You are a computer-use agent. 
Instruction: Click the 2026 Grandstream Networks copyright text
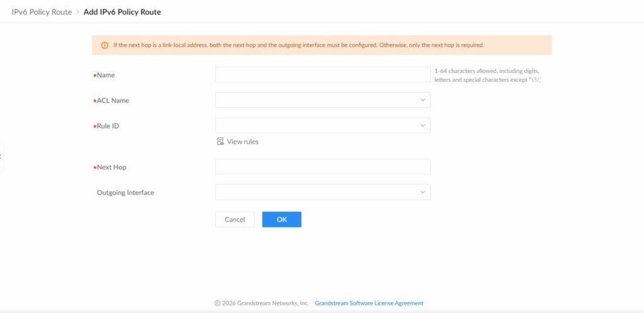click(262, 303)
